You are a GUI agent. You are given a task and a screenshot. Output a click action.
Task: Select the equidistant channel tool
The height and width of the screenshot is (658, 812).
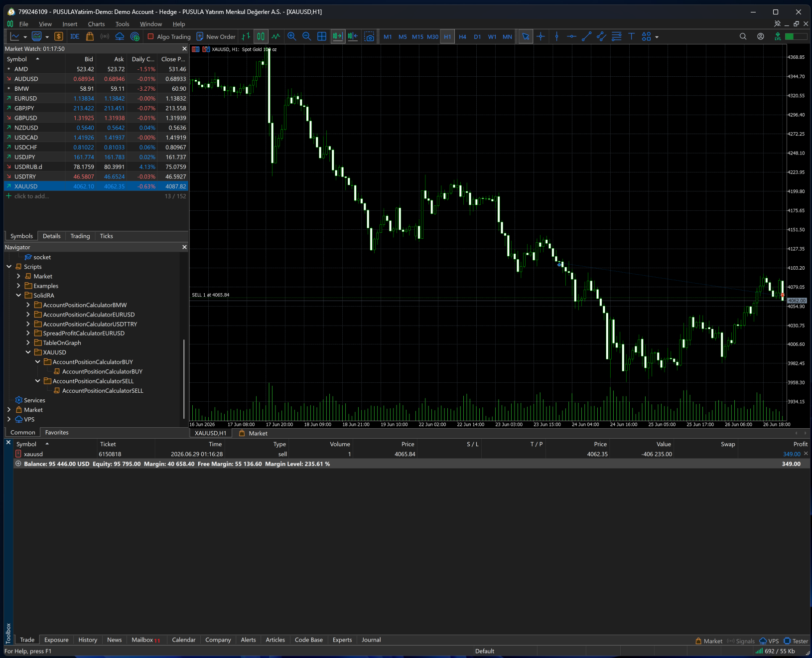coord(601,36)
